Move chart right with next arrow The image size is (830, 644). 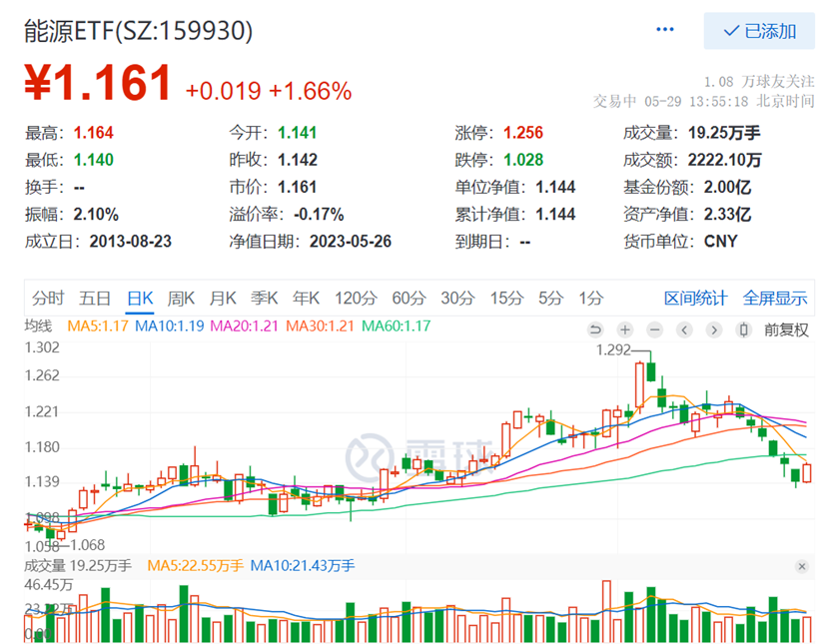pos(714,330)
